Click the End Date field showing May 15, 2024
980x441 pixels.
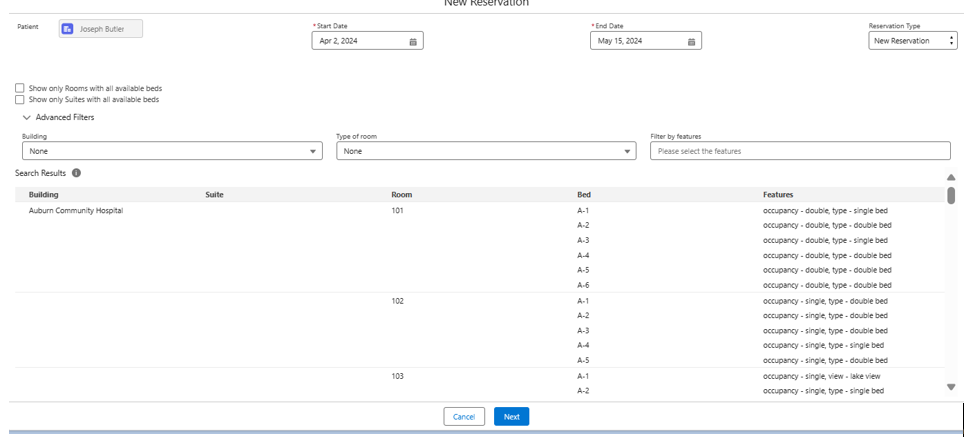coord(636,41)
